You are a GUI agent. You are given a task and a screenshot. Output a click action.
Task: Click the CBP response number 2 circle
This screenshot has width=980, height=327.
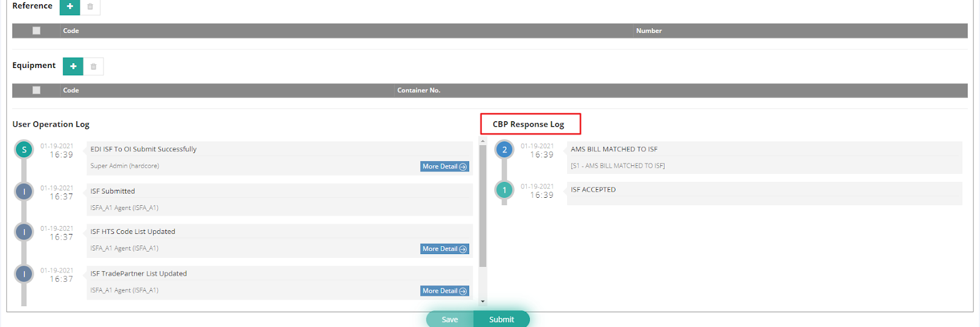pos(504,149)
